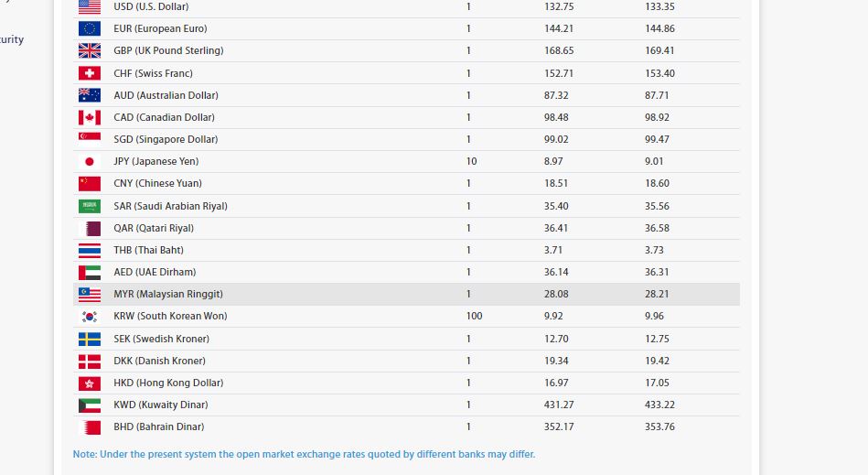Image resolution: width=868 pixels, height=475 pixels.
Task: Click the Kuwaiti flag icon
Action: (89, 405)
